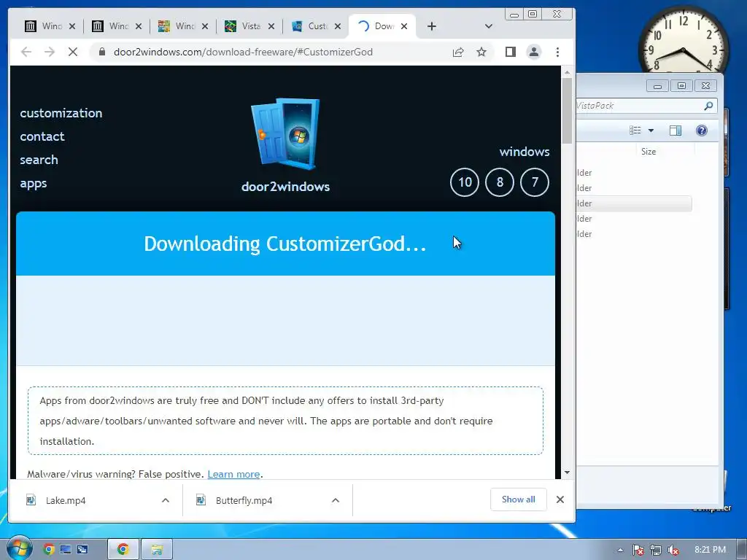Launch Chrome from quick launch pinned icon

pos(48,550)
